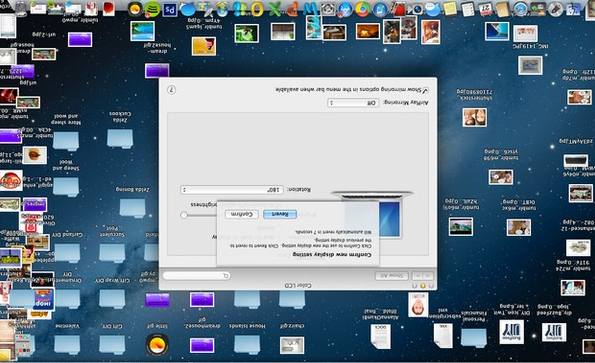The image size is (595, 363).
Task: Click Show All in System Preferences toolbar
Action: [392, 276]
